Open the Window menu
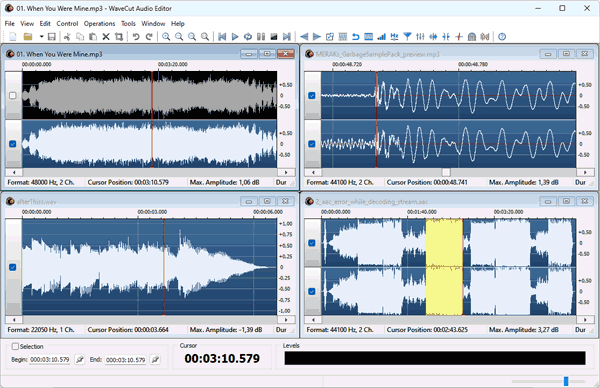Screen dimensions: 600x388 coord(153,23)
